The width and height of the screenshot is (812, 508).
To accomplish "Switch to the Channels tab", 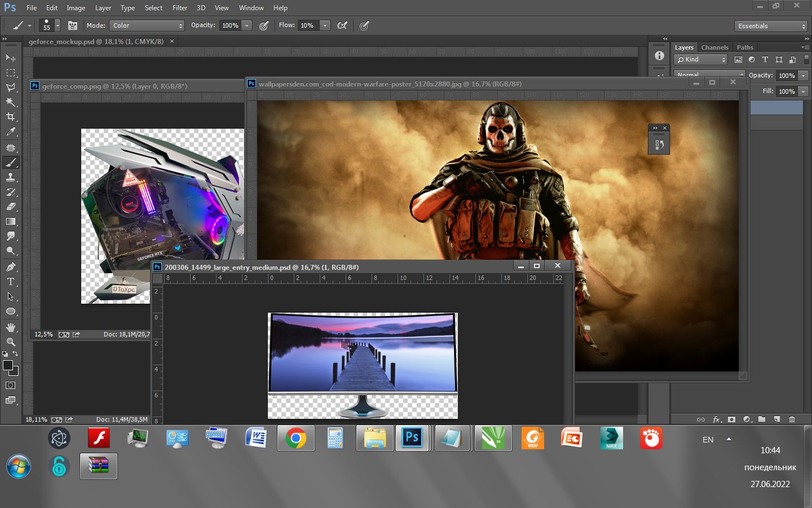I will click(715, 47).
